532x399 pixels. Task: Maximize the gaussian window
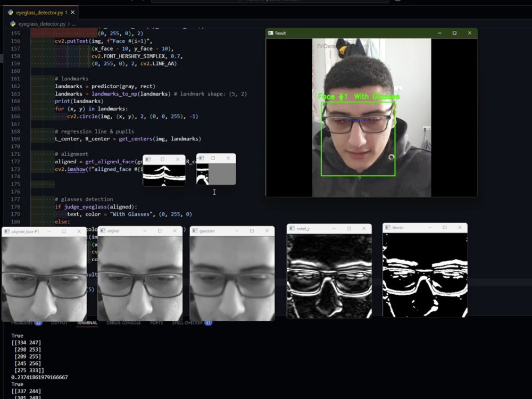click(x=252, y=231)
